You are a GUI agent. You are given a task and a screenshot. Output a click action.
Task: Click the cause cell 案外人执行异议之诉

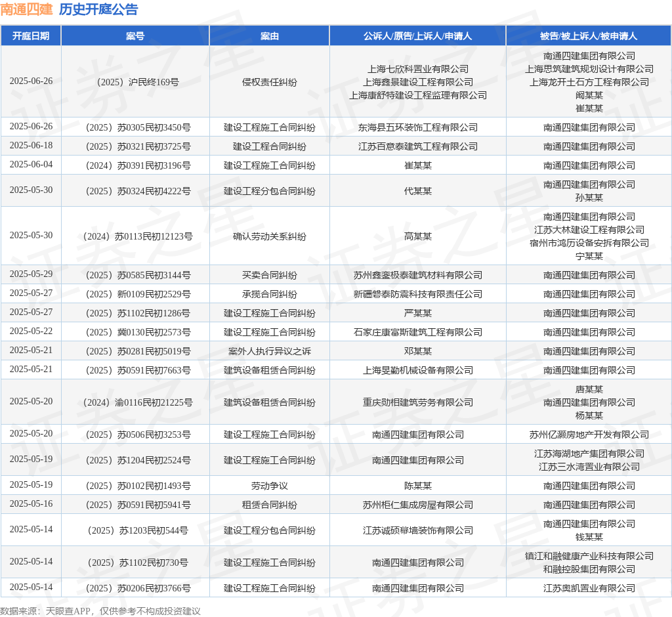tap(270, 351)
